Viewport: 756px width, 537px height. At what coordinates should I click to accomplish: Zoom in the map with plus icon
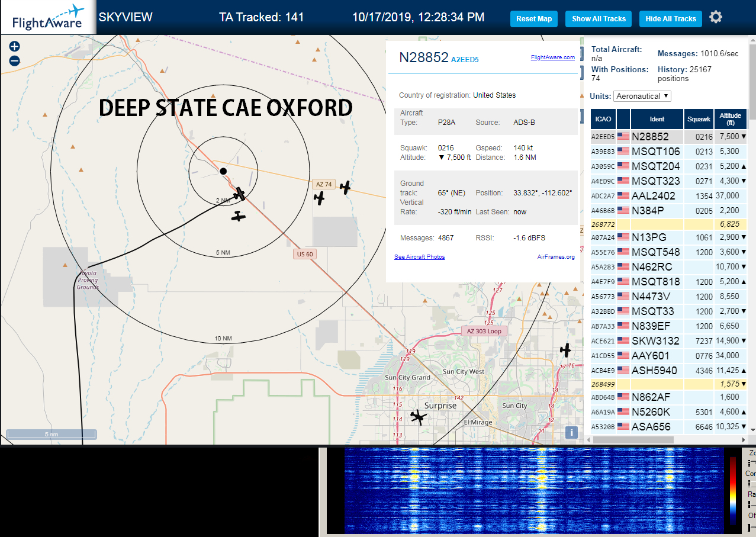[15, 46]
